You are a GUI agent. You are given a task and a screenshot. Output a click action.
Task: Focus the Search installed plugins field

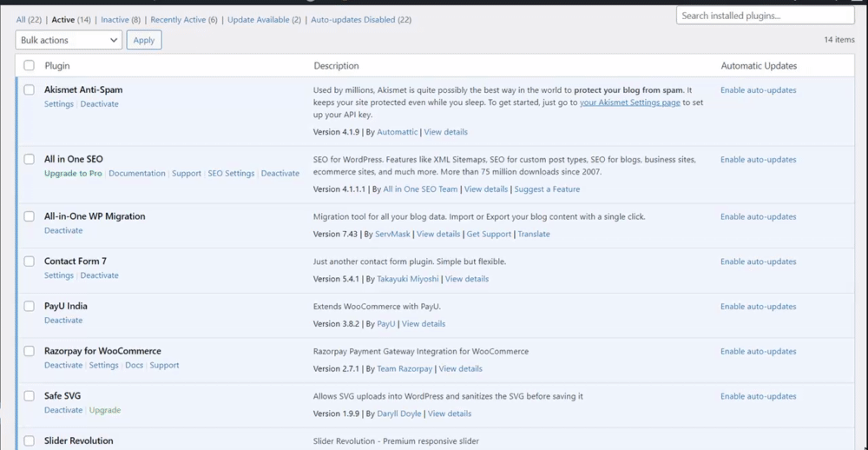pyautogui.click(x=765, y=16)
